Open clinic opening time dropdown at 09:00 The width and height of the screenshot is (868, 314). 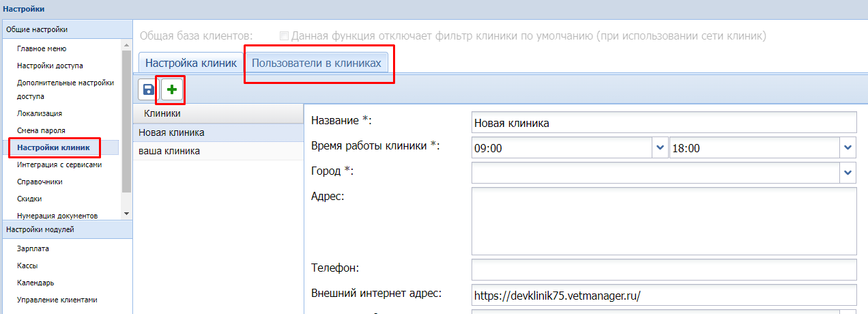660,147
